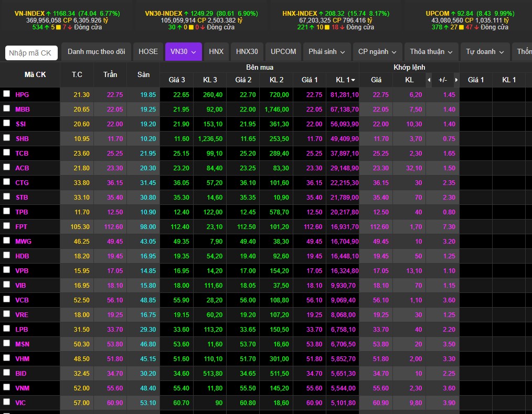Click the LPB symbol
The height and width of the screenshot is (414, 532).
click(x=22, y=329)
